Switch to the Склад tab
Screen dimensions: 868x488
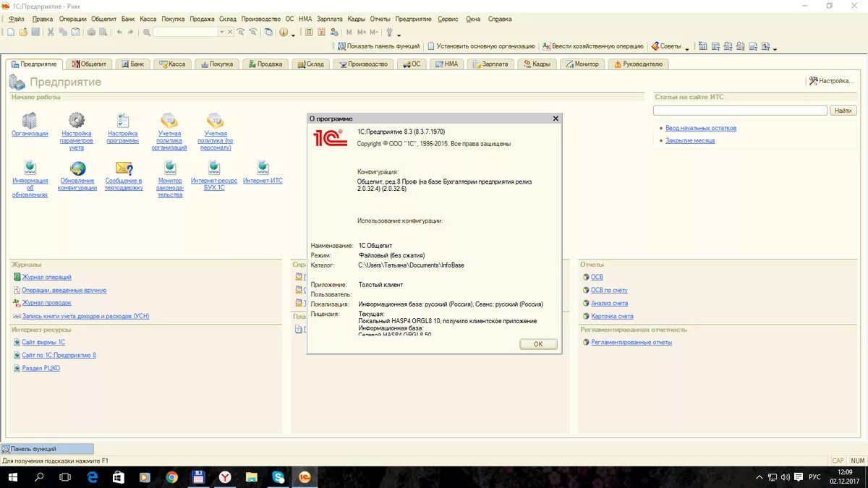pos(310,64)
